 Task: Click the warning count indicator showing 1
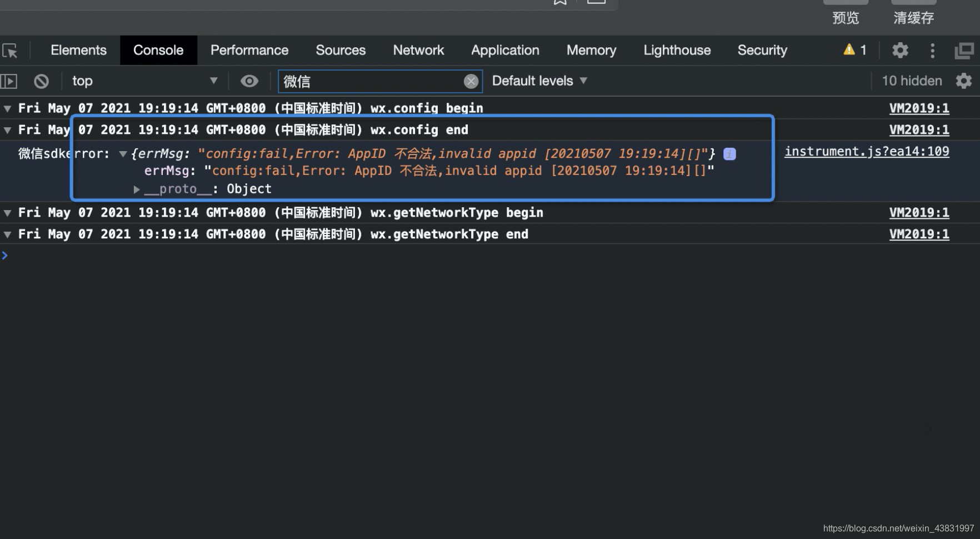pos(854,50)
